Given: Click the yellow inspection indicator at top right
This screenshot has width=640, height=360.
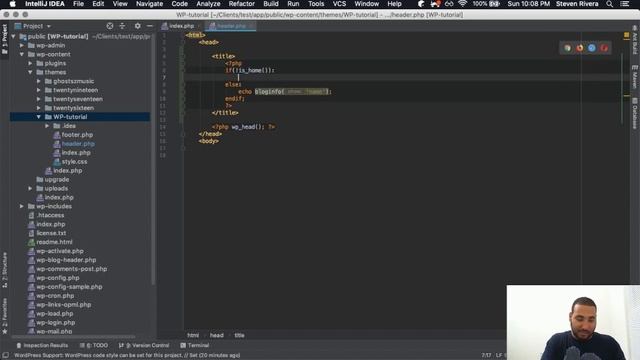Looking at the screenshot, I should coord(627,36).
